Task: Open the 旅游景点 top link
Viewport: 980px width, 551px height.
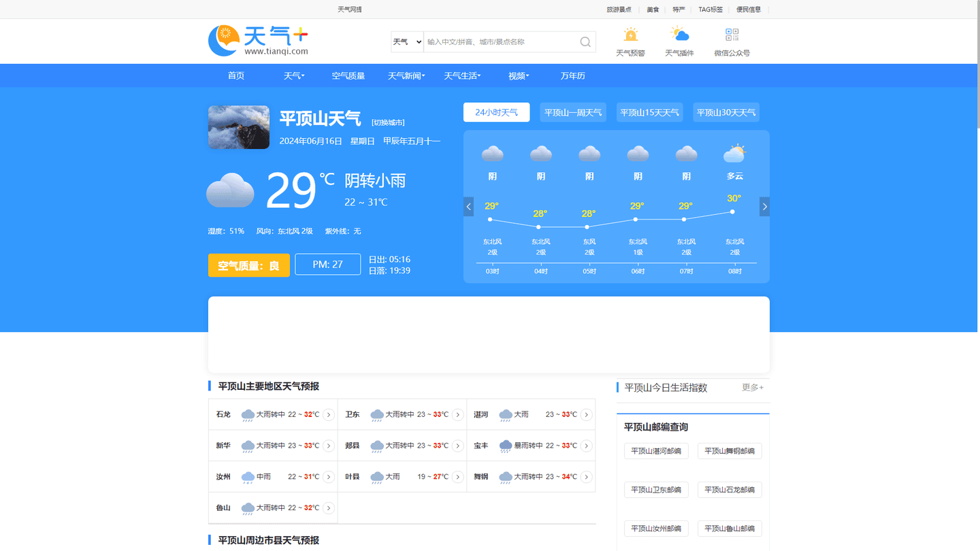Action: pos(619,10)
